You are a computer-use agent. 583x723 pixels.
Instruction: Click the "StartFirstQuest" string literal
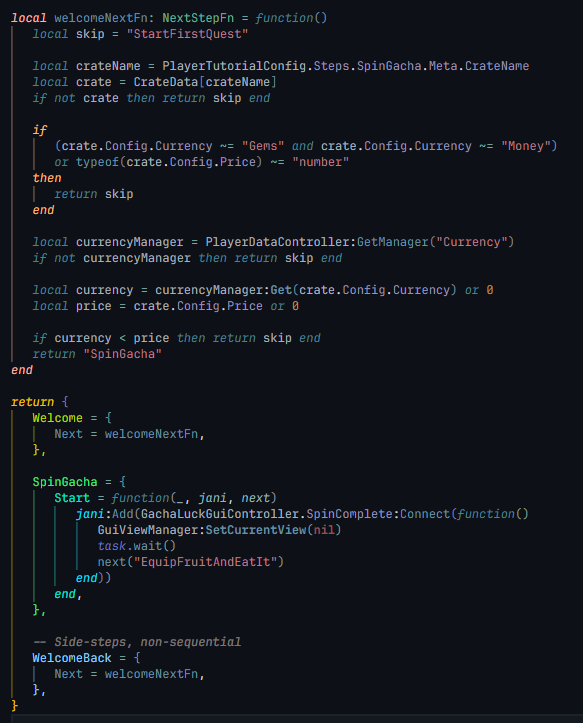[187, 34]
